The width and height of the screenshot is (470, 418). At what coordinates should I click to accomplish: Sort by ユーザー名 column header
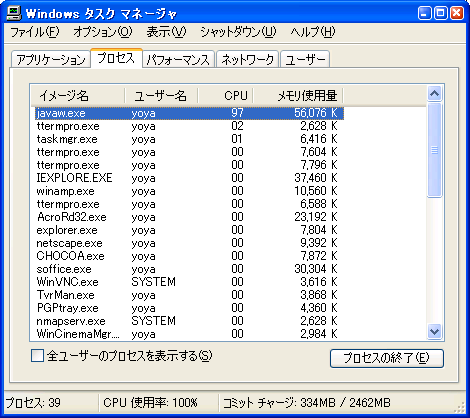161,96
